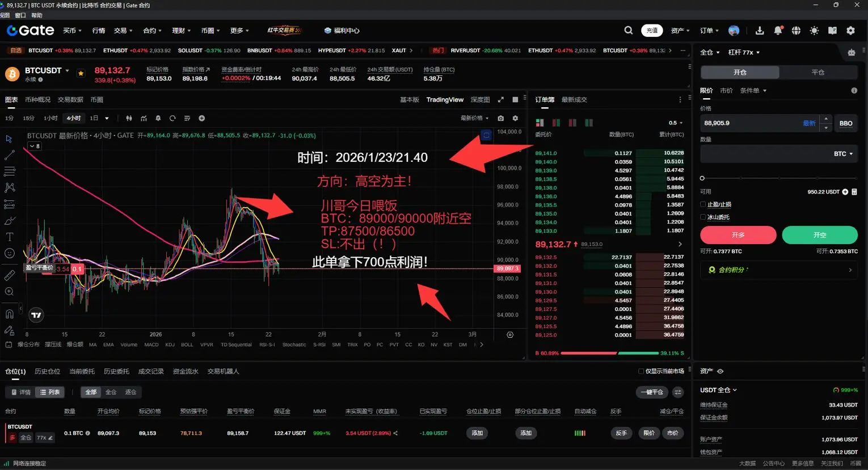The image size is (868, 470).
Task: Click the green 开空 button
Action: pyautogui.click(x=820, y=234)
